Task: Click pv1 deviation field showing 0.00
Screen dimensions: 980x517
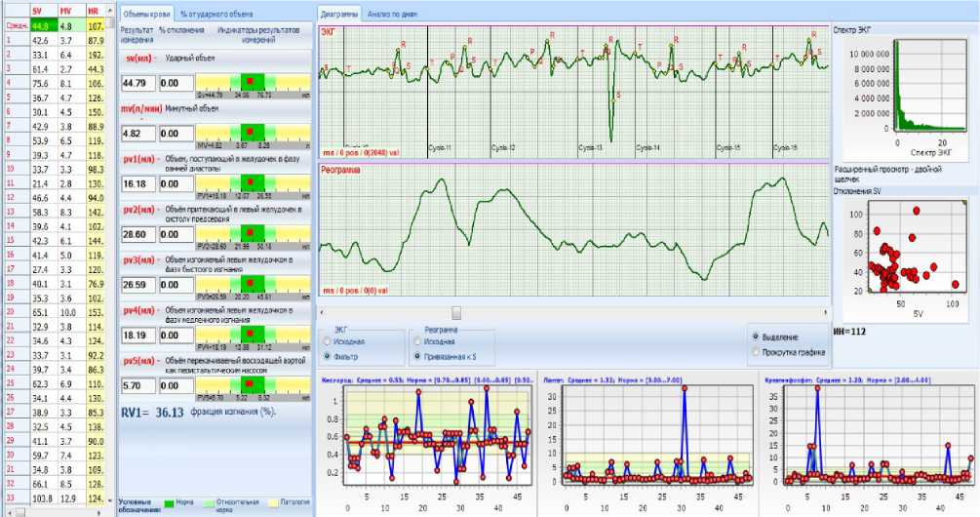Action: tap(176, 183)
